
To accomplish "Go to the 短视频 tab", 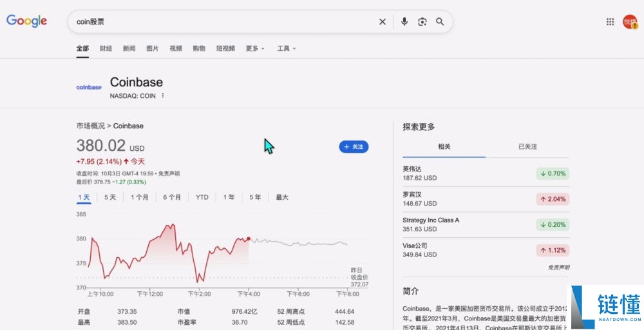I will tap(225, 48).
